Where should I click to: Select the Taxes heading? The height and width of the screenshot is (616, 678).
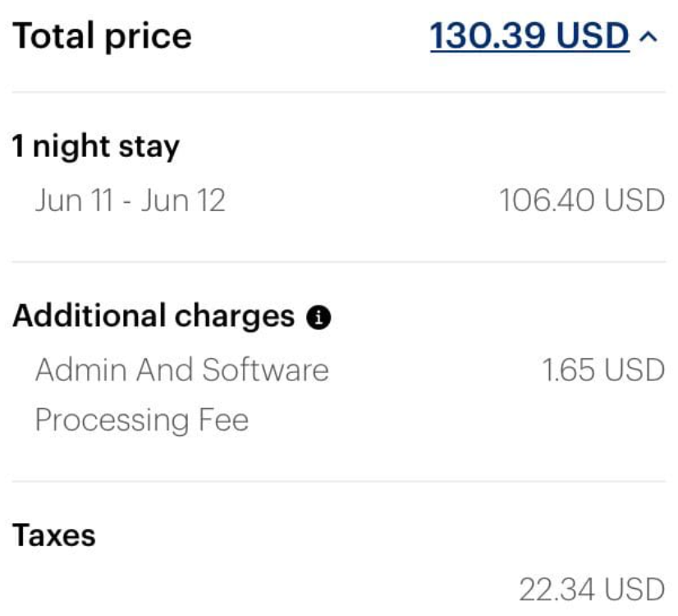[53, 536]
